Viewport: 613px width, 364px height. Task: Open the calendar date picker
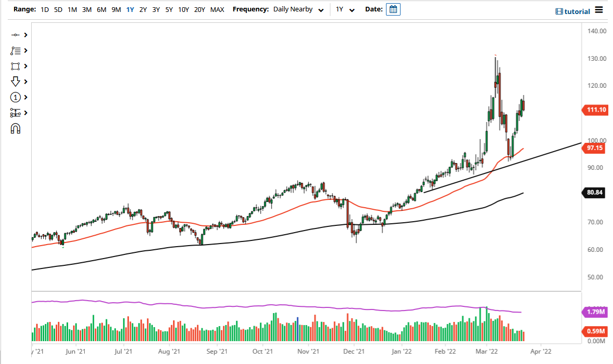point(393,9)
